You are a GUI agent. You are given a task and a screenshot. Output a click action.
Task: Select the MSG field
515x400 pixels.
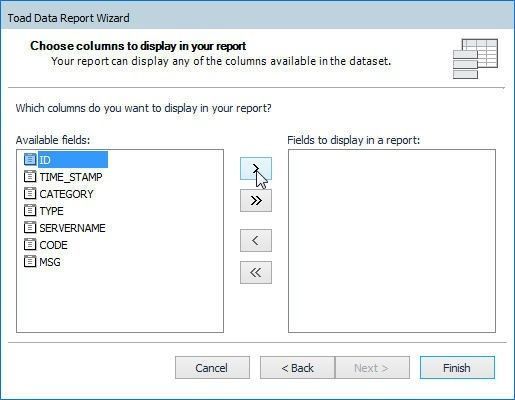(50, 262)
